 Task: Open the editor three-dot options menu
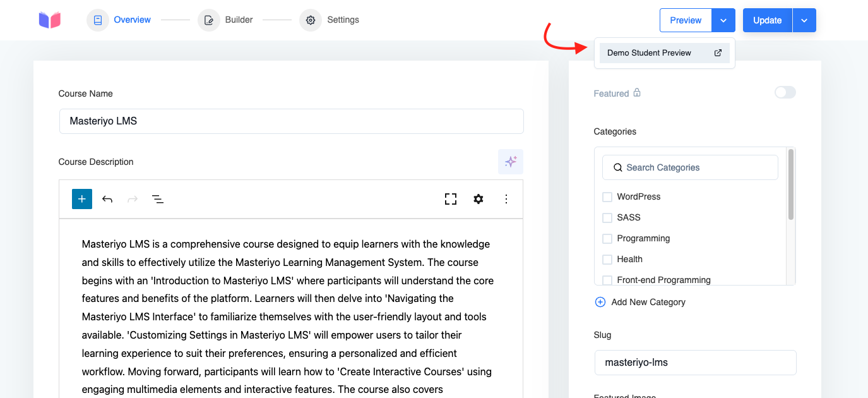point(506,199)
